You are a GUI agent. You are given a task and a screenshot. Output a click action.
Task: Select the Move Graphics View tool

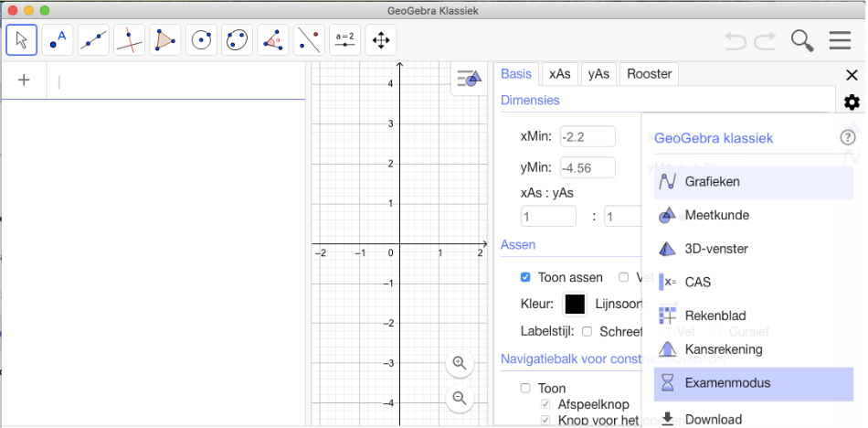381,40
